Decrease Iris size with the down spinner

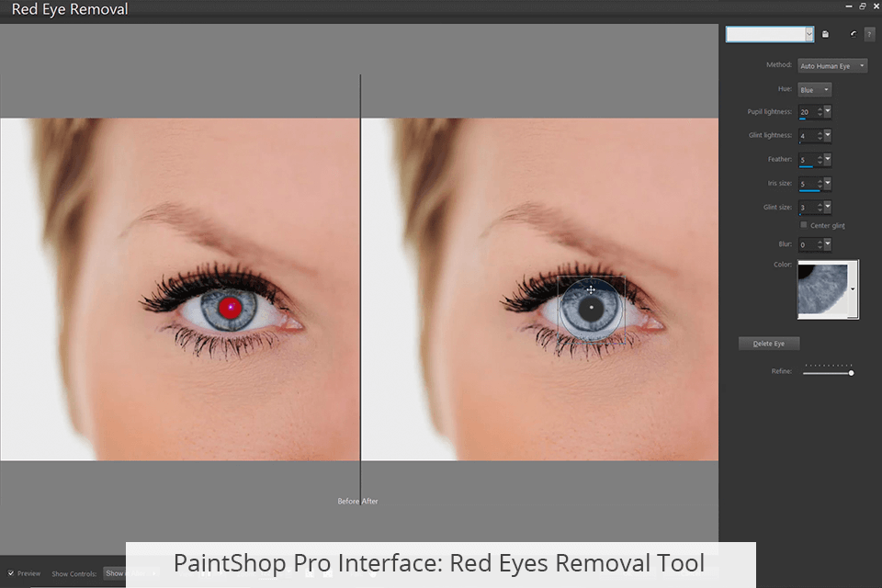[820, 187]
